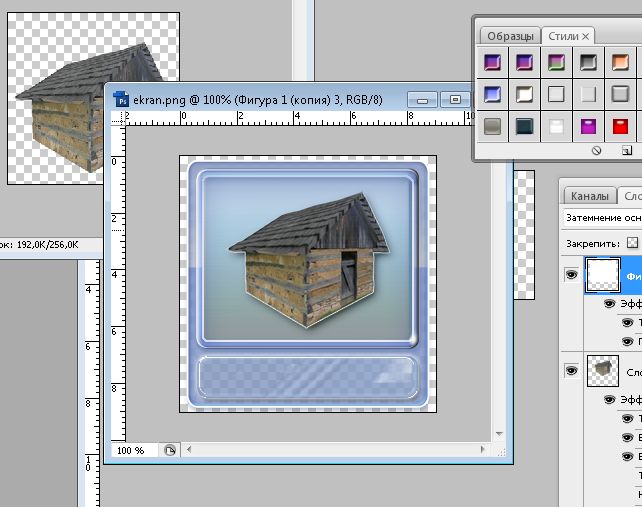642x507 pixels.
Task: Create a new style with the bottom panel icon
Action: [x=626, y=150]
